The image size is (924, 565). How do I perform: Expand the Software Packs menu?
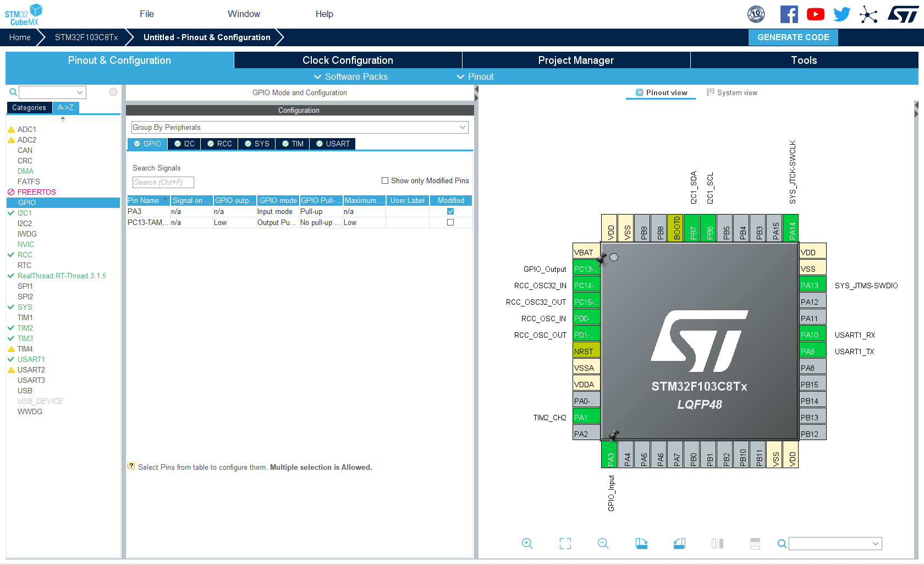tap(350, 76)
